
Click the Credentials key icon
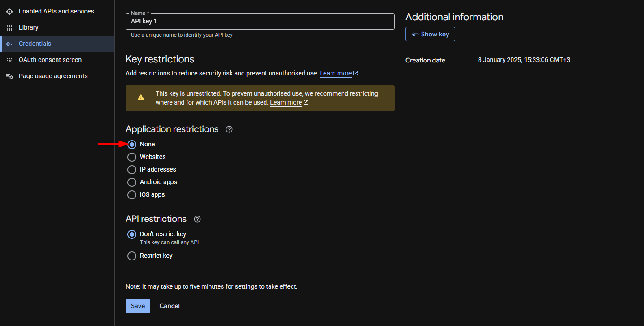click(9, 44)
